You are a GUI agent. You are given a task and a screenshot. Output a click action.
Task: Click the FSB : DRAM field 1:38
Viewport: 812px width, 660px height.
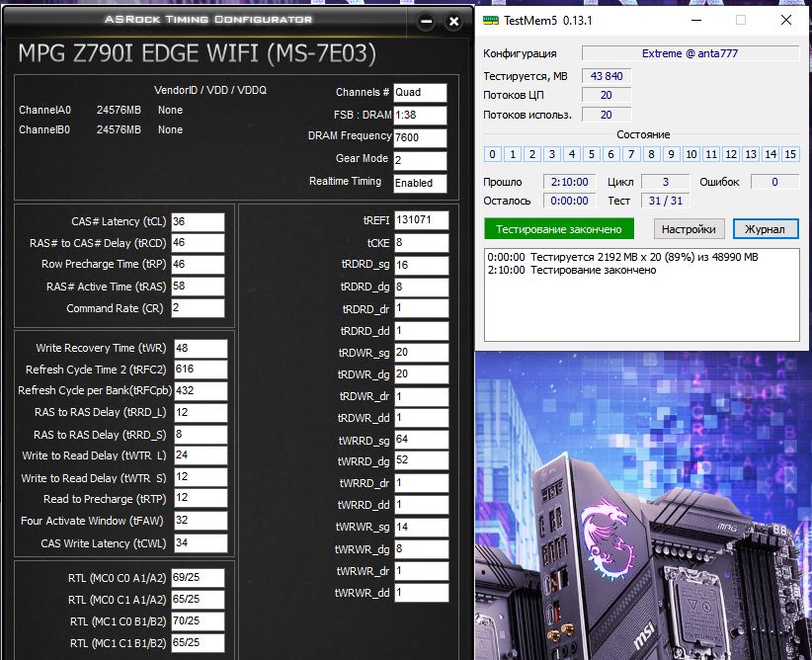pos(420,115)
